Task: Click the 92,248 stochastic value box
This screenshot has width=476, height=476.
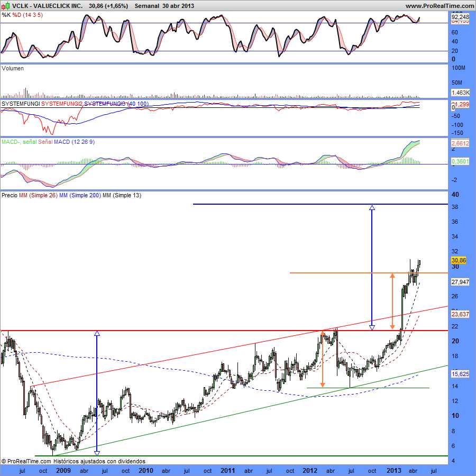Action: [460, 17]
